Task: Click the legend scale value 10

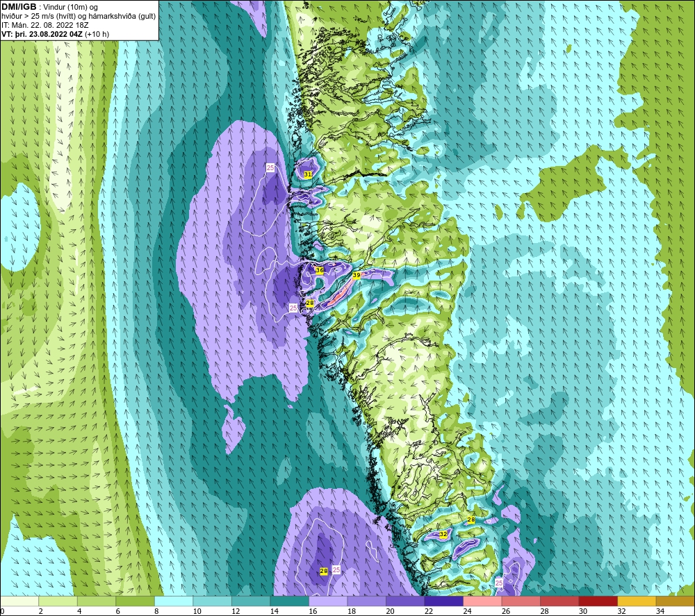Action: 197,612
